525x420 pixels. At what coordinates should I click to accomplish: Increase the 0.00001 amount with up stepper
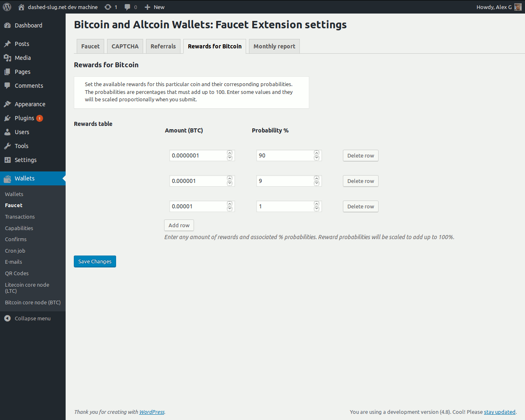tap(230, 204)
